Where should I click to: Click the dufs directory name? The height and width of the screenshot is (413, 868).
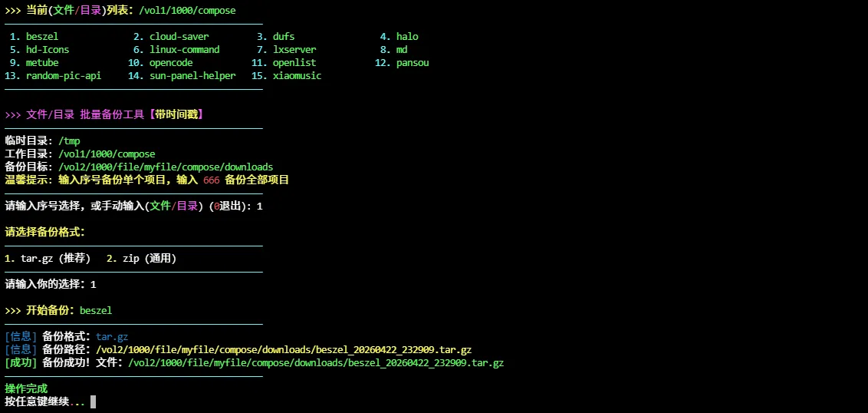tap(284, 36)
